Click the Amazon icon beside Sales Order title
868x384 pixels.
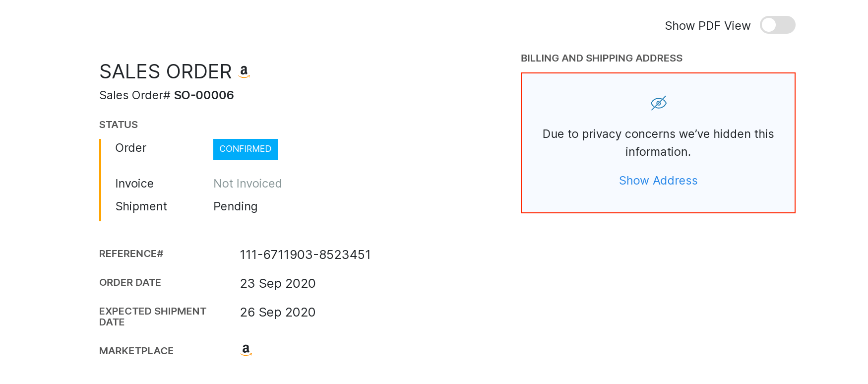tap(244, 71)
